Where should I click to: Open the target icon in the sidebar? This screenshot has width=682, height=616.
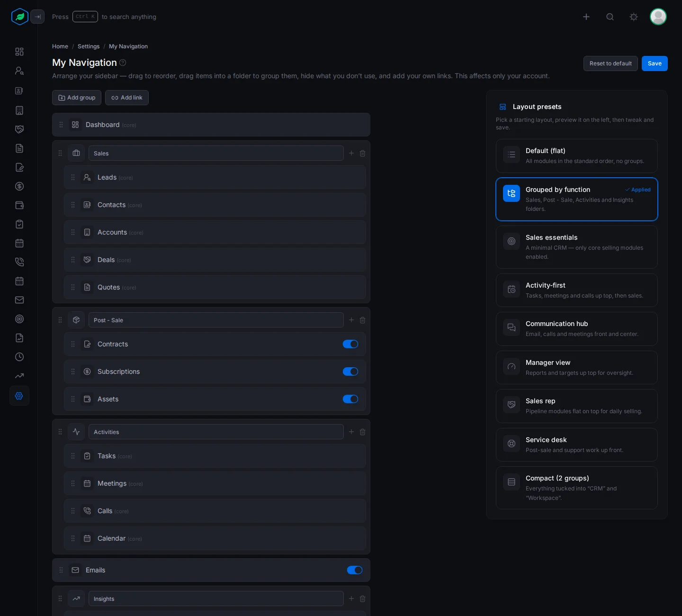coord(19,319)
